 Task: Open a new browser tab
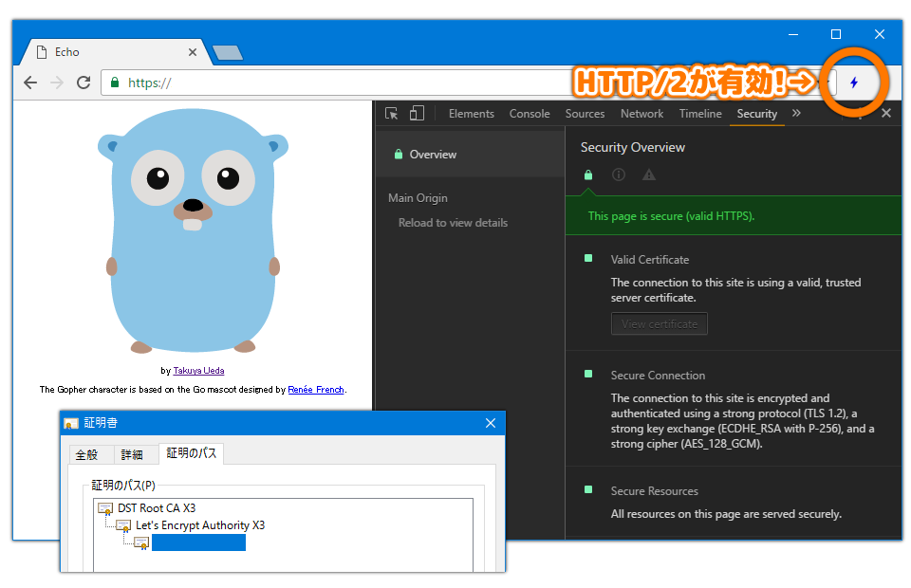(228, 53)
